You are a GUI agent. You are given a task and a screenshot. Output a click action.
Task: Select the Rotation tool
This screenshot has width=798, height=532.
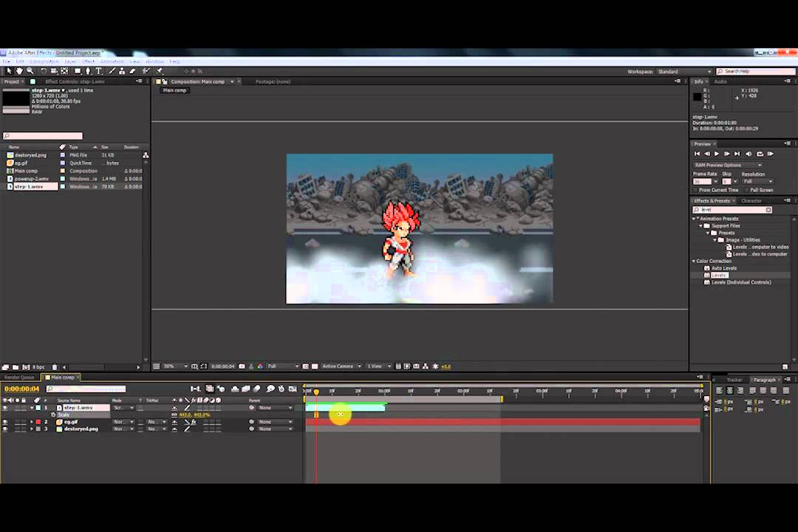point(44,71)
